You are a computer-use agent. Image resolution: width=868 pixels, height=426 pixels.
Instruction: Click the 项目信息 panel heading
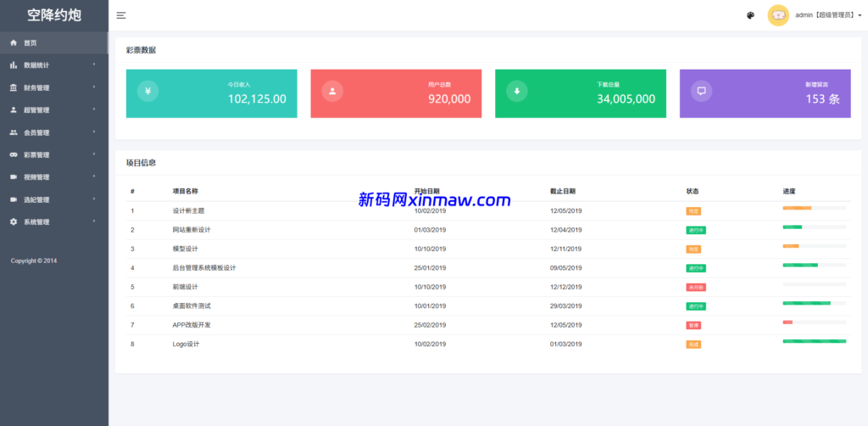[x=142, y=163]
